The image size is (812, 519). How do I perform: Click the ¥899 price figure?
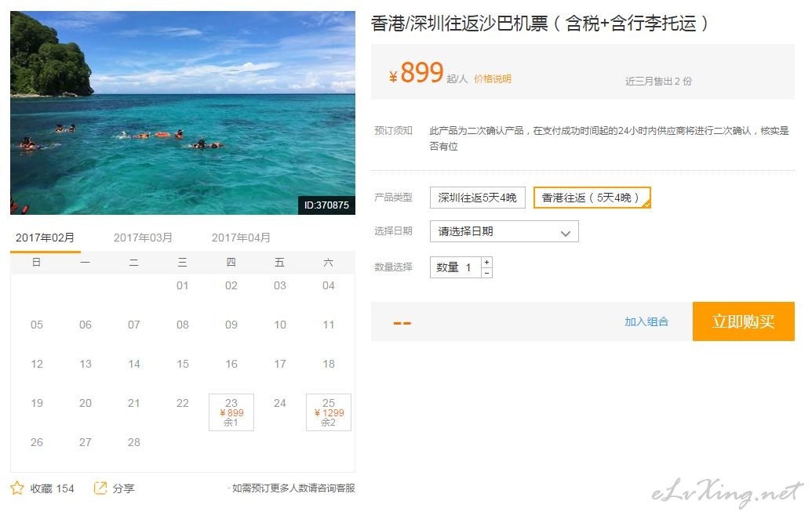click(417, 72)
